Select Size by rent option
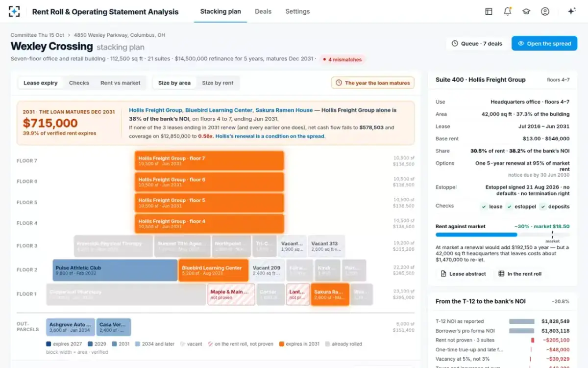The height and width of the screenshot is (368, 588). click(218, 83)
